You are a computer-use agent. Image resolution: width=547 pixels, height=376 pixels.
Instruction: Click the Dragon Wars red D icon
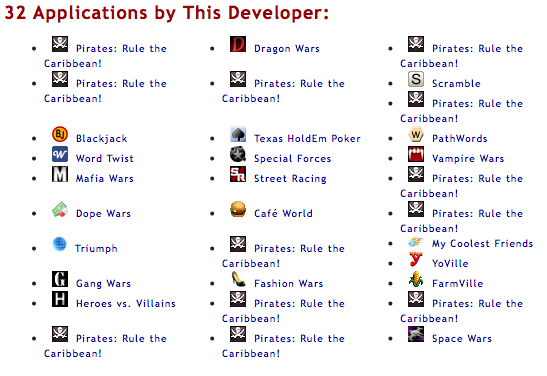coord(238,44)
